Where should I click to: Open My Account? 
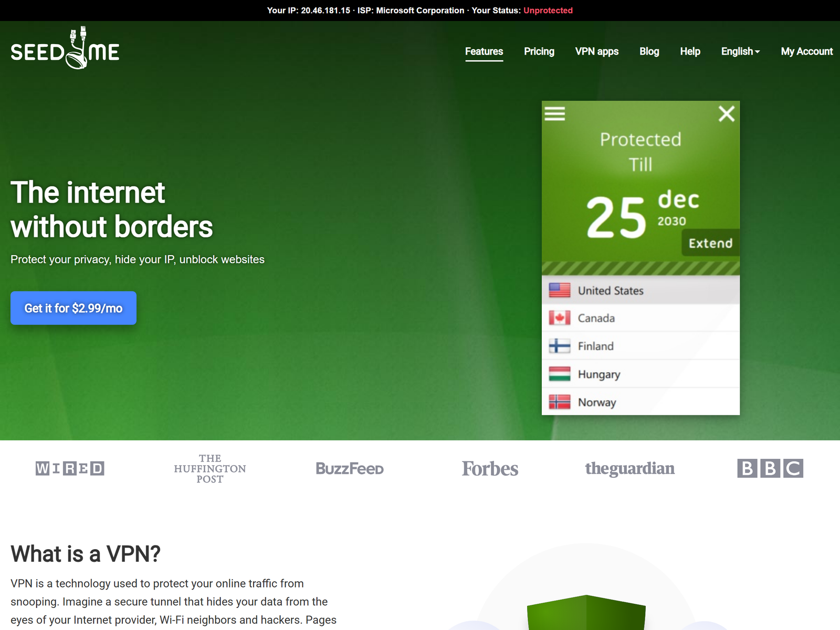click(x=807, y=51)
